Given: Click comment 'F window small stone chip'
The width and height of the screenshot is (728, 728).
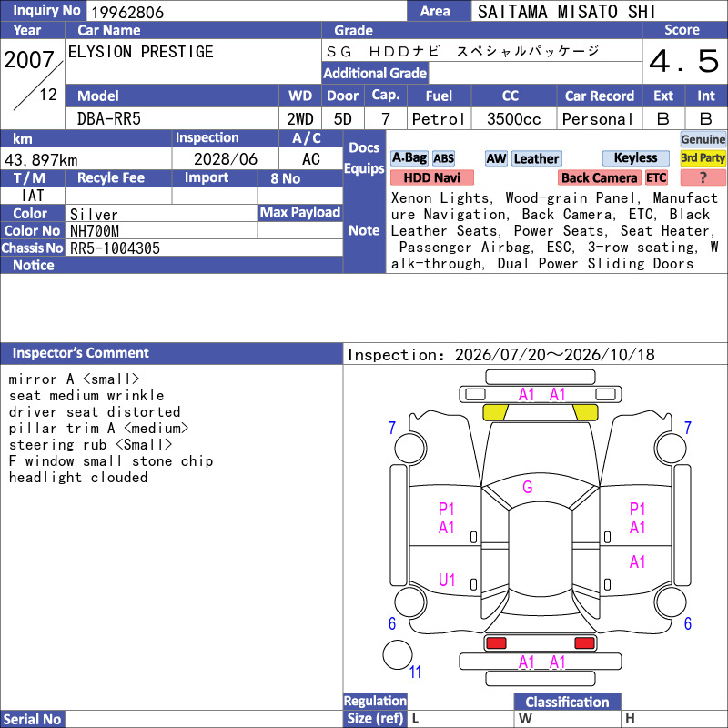Looking at the screenshot, I should click(111, 460).
